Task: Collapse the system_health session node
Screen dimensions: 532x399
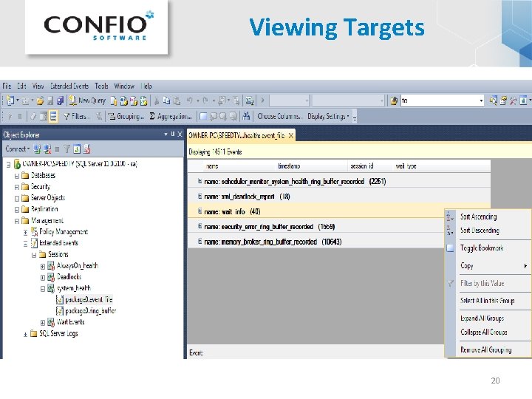Action: pos(42,289)
